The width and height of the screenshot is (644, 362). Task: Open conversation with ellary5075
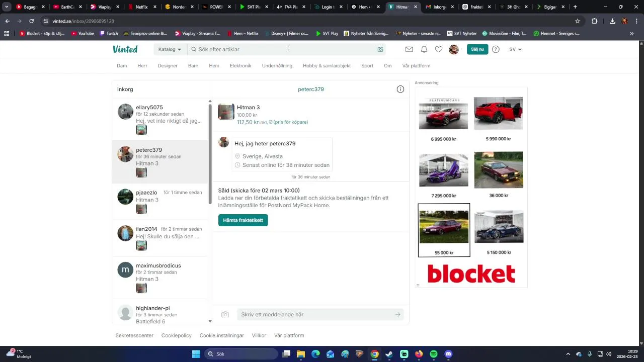[x=159, y=119]
